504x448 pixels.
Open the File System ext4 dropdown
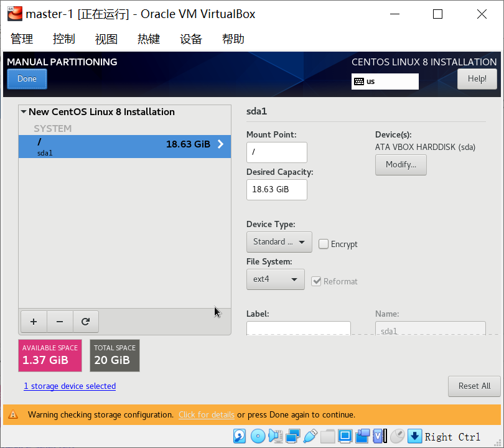[x=276, y=279]
